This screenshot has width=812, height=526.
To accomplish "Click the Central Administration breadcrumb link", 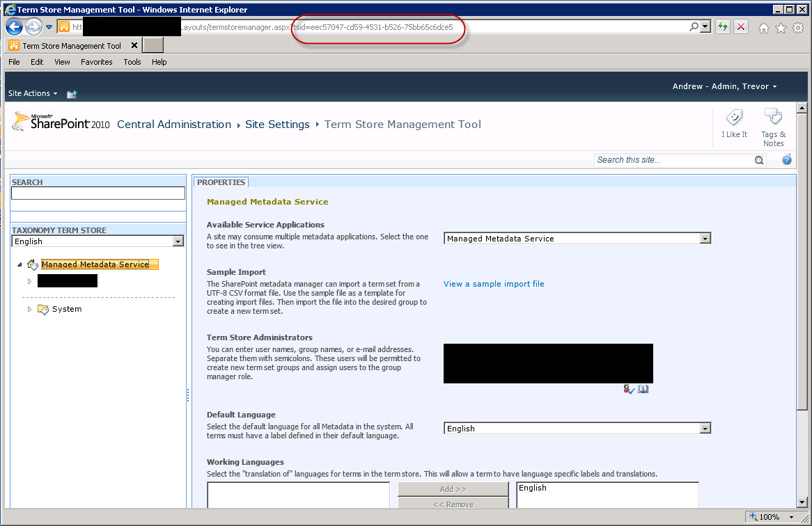I will pos(174,125).
